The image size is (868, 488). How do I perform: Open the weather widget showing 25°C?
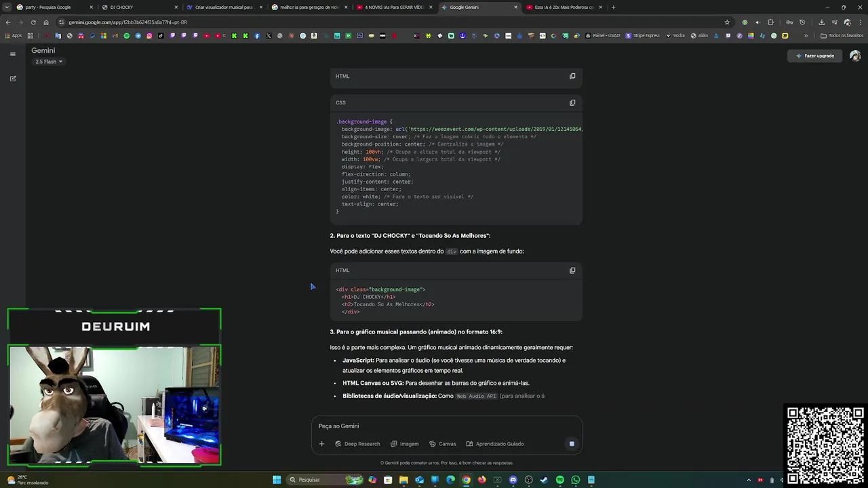pyautogui.click(x=27, y=480)
